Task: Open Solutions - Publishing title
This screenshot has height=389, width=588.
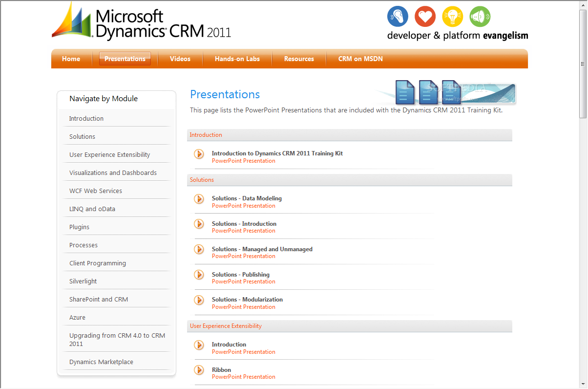Action: tap(241, 275)
